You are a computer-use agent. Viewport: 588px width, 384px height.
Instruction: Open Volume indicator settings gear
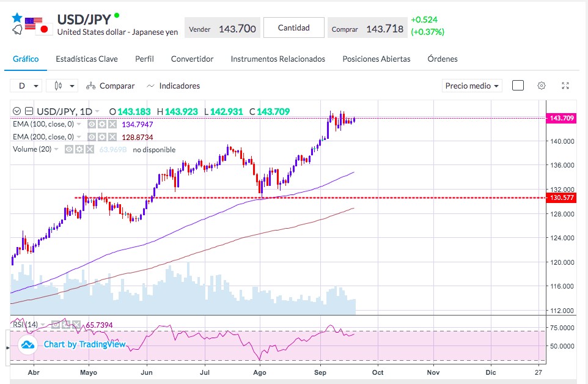(79, 150)
